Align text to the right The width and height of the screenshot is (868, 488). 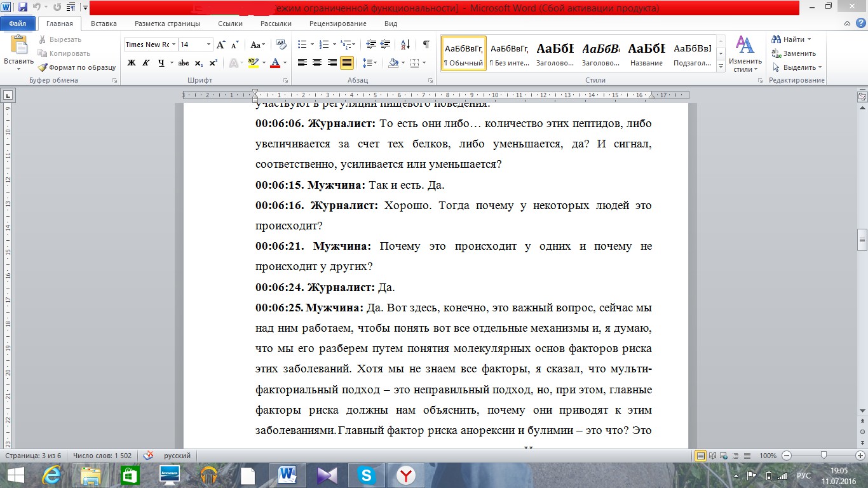click(x=332, y=63)
